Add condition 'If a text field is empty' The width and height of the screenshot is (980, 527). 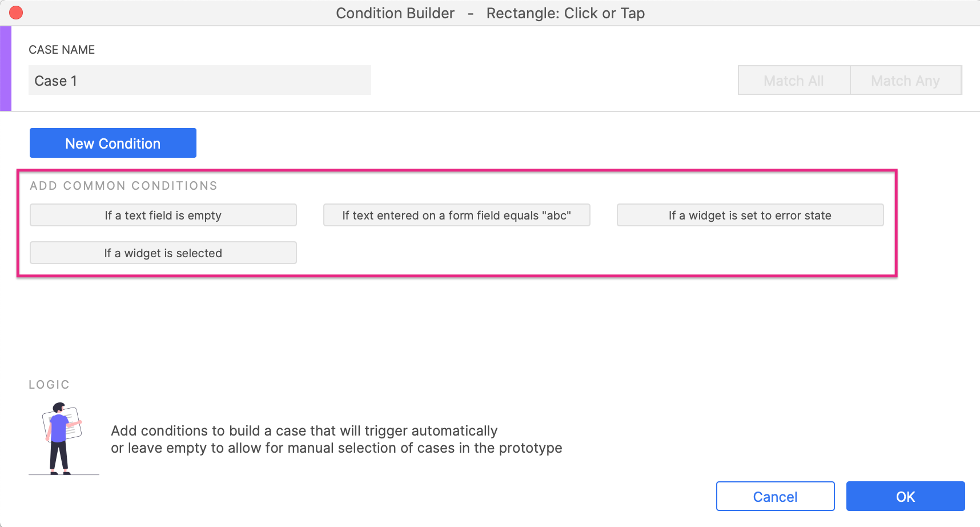coord(163,215)
